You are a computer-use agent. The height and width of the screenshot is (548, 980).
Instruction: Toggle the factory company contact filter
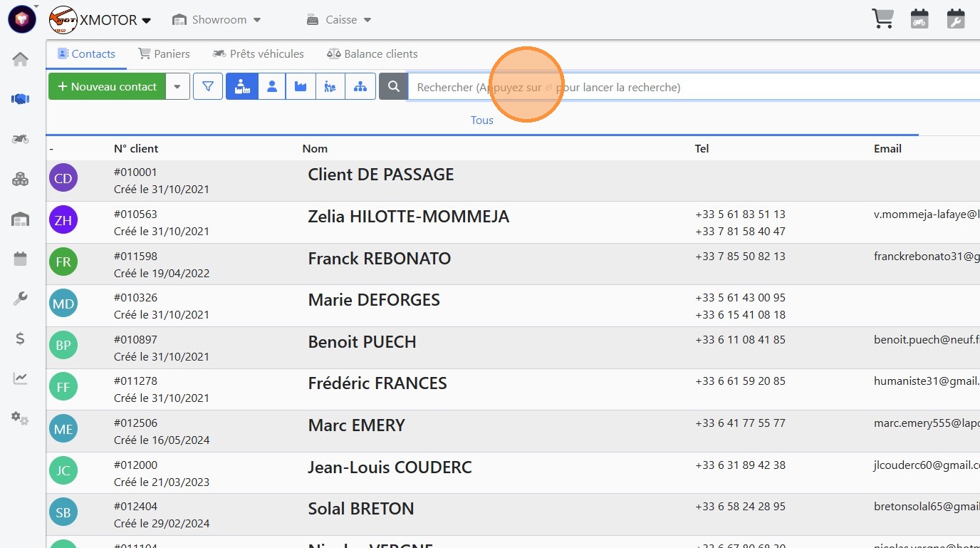pos(301,87)
